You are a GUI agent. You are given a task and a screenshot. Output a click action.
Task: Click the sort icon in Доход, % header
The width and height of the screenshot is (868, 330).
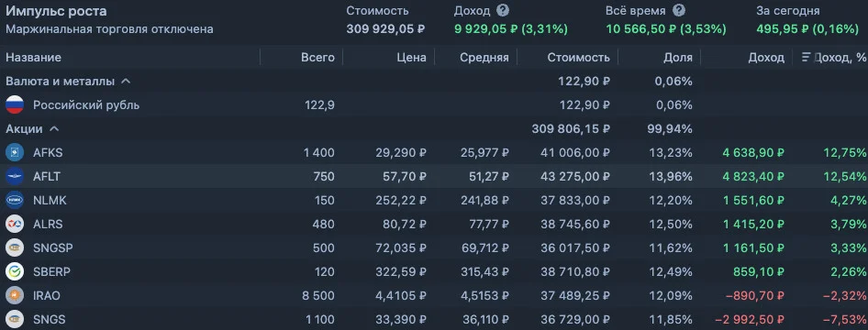(x=806, y=58)
